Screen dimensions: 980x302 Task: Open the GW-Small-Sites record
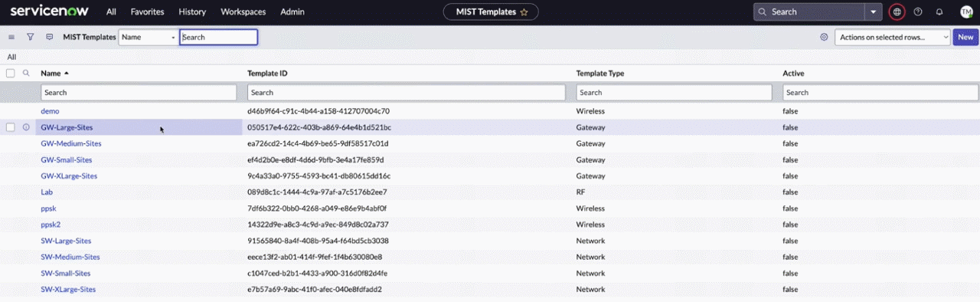[x=67, y=159]
